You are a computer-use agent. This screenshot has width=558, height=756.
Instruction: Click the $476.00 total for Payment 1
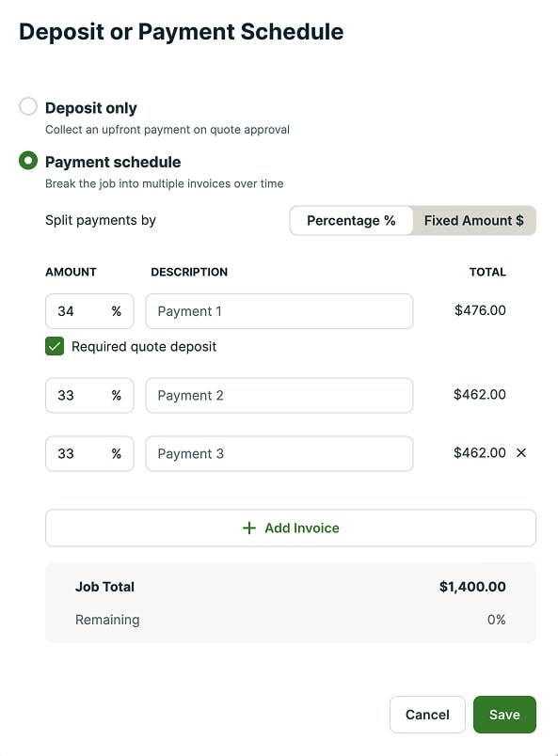[487, 310]
